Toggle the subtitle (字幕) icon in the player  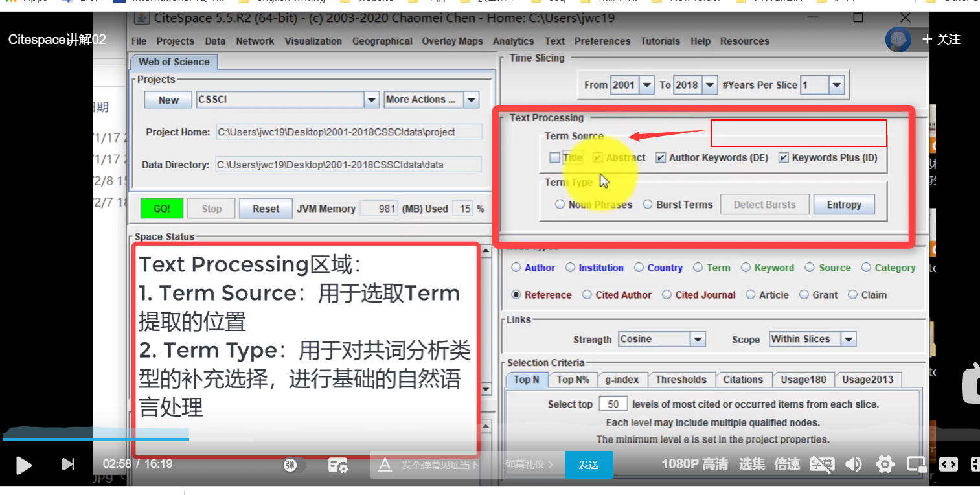(821, 465)
